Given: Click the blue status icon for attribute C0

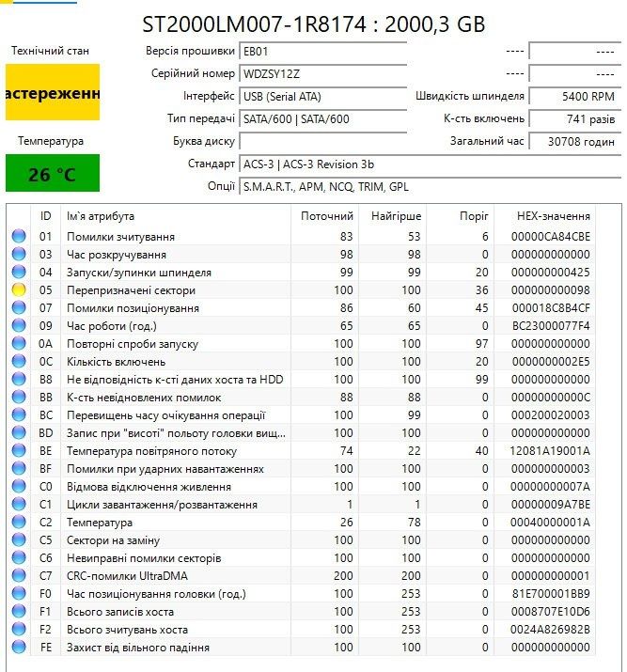Looking at the screenshot, I should point(19,487).
